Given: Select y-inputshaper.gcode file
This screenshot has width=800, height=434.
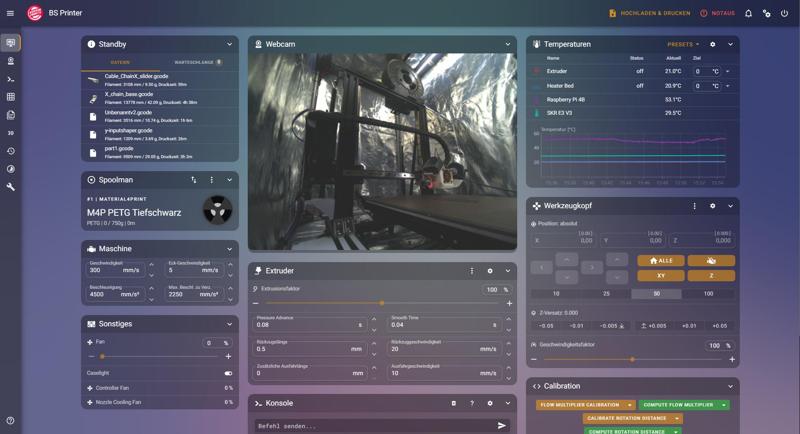Looking at the screenshot, I should coord(160,134).
